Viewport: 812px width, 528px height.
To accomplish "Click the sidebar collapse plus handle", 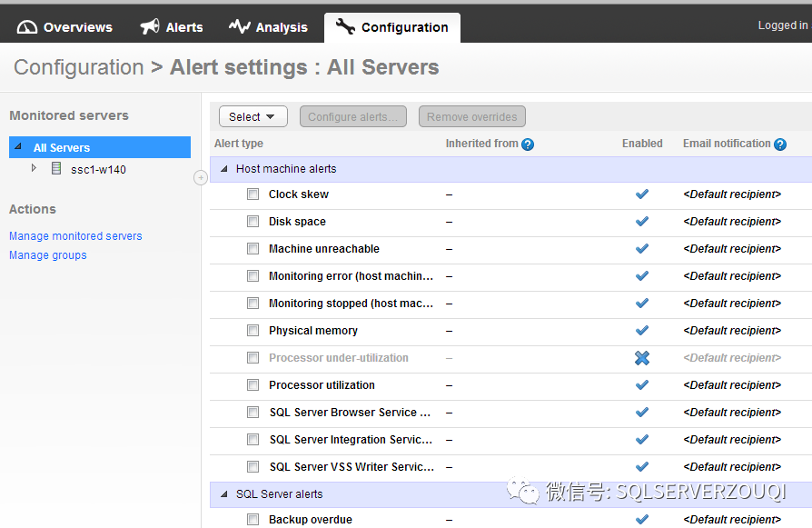I will (201, 178).
